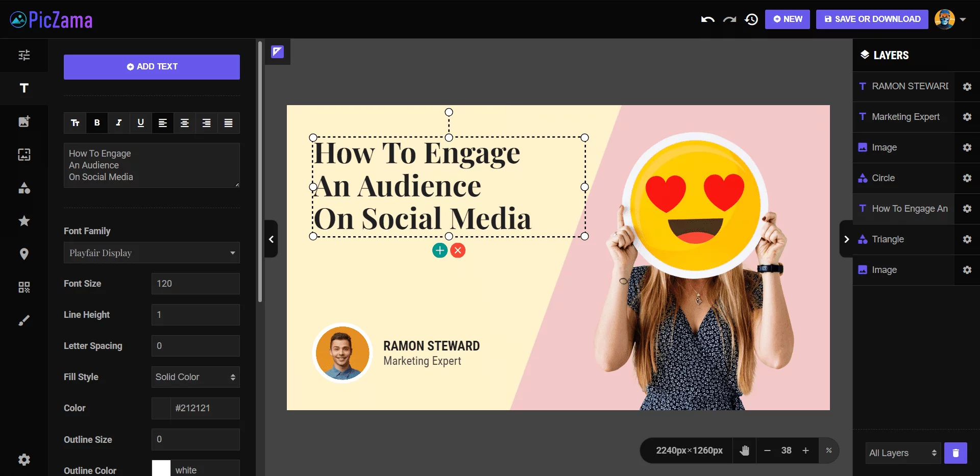Select the Marketing Expert layer
The width and height of the screenshot is (980, 476).
coord(904,117)
